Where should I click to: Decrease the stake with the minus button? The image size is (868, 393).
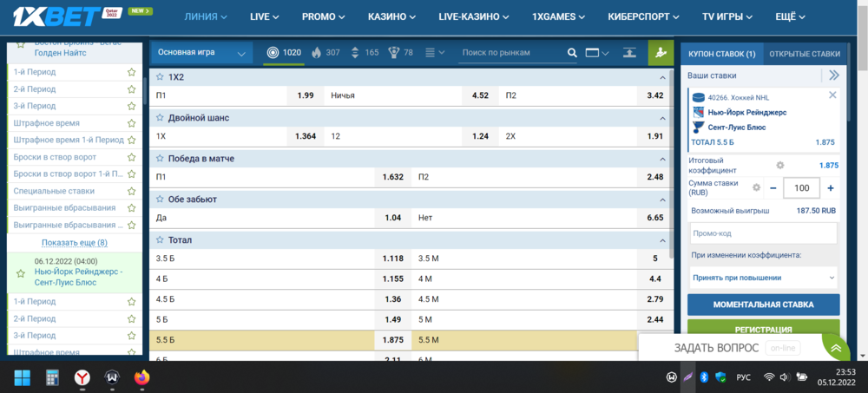click(773, 188)
